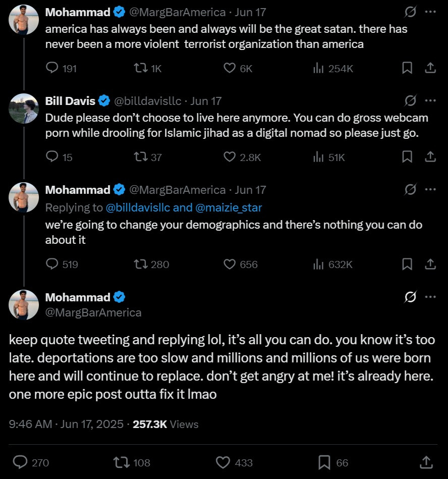This screenshot has width=448, height=479.
Task: Reply to the main tweet with 270 replies
Action: [x=20, y=462]
